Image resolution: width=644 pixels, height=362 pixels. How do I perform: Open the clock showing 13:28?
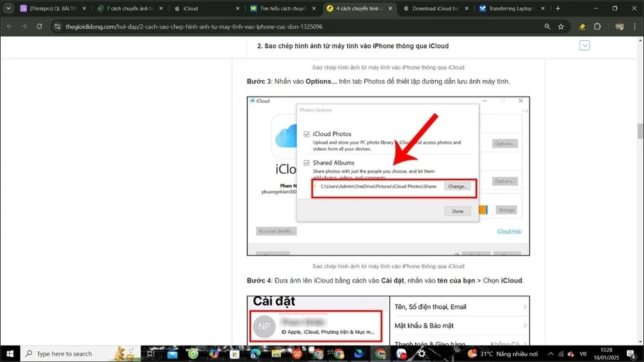click(606, 353)
